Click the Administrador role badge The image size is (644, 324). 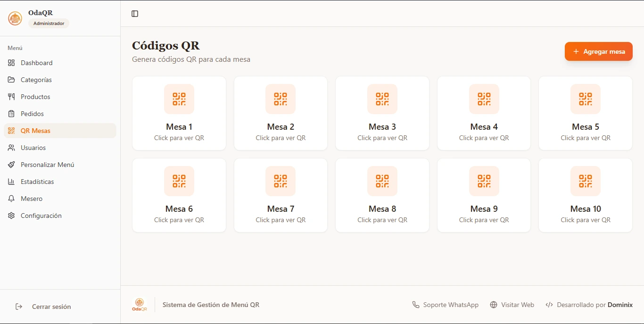pyautogui.click(x=49, y=23)
